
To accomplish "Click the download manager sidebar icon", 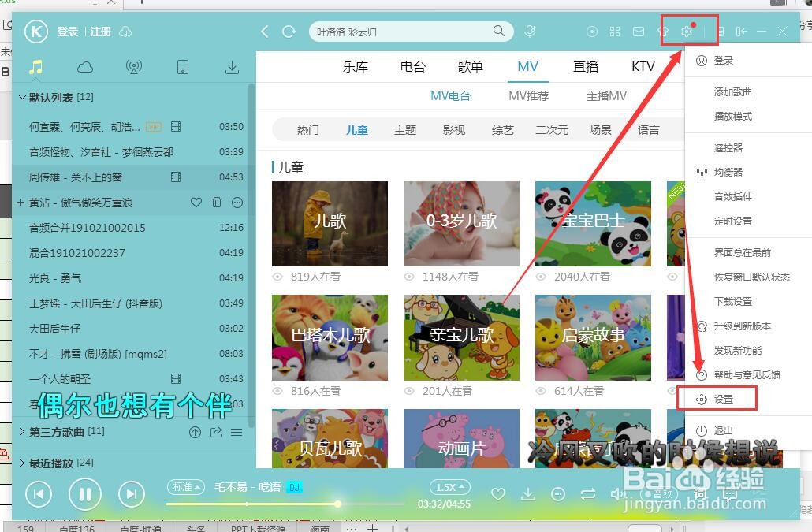I will pyautogui.click(x=231, y=68).
